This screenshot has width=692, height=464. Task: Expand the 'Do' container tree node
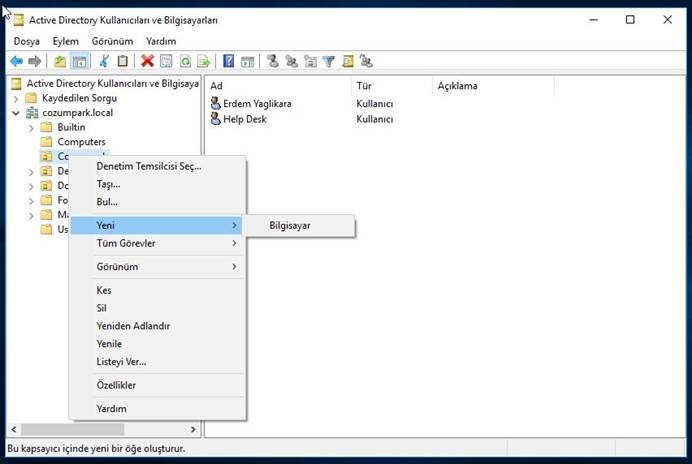click(31, 186)
